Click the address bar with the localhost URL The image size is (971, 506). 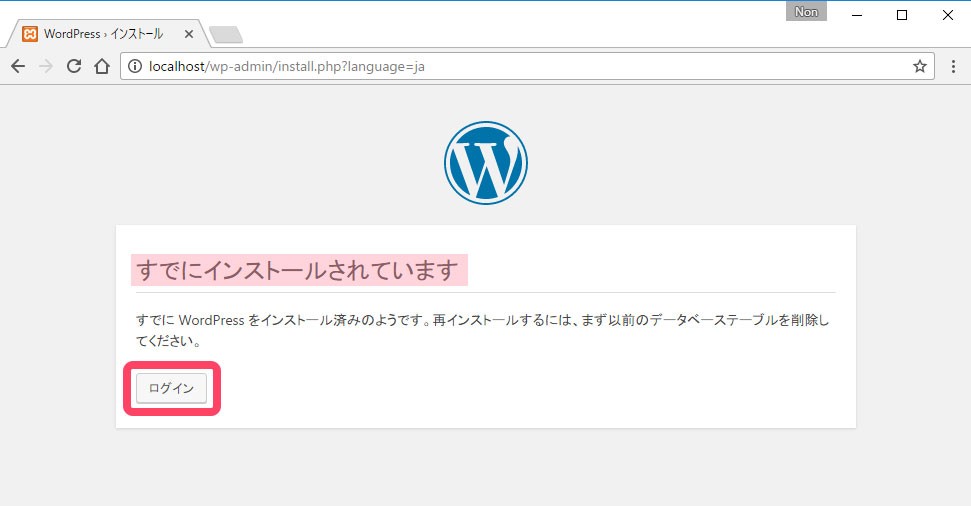(x=527, y=66)
